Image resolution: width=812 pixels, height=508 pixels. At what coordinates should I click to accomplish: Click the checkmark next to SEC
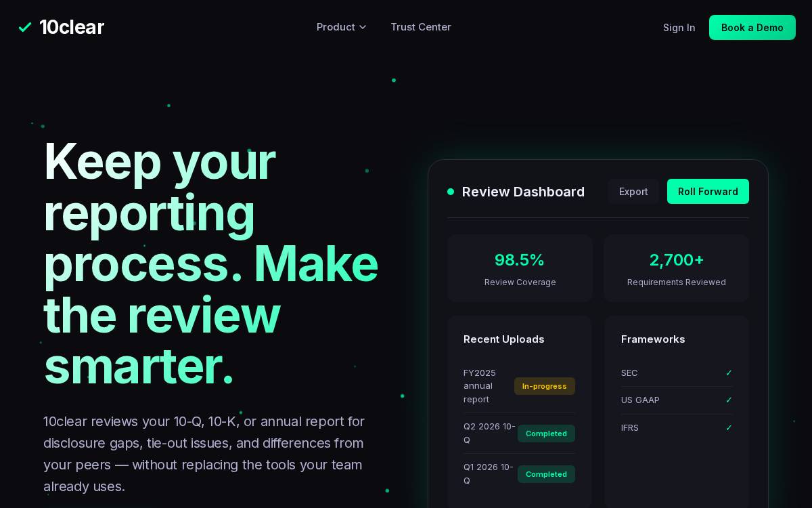pyautogui.click(x=729, y=373)
